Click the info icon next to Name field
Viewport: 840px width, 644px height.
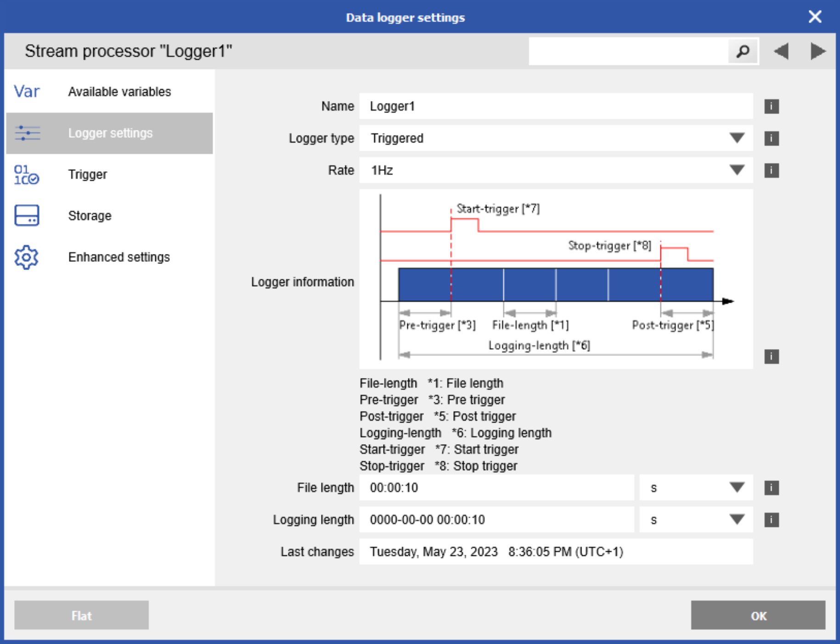tap(772, 106)
